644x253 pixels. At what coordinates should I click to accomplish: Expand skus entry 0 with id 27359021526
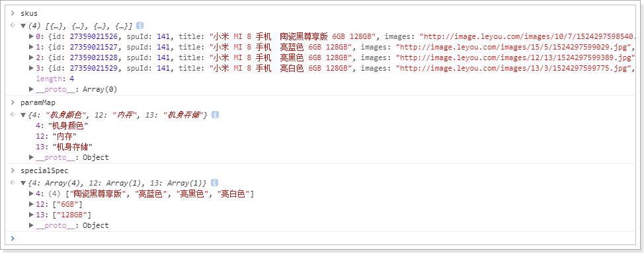coord(32,36)
